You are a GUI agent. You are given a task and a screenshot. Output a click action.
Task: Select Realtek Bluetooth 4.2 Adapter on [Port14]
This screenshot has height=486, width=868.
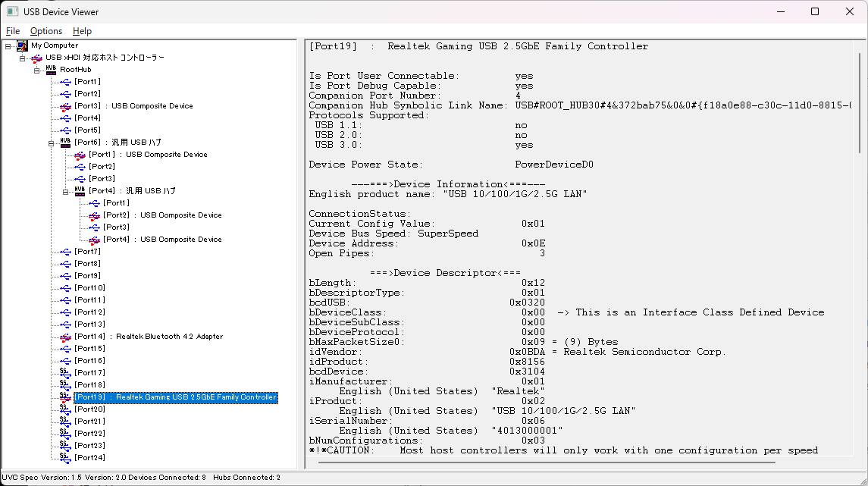[x=149, y=337]
